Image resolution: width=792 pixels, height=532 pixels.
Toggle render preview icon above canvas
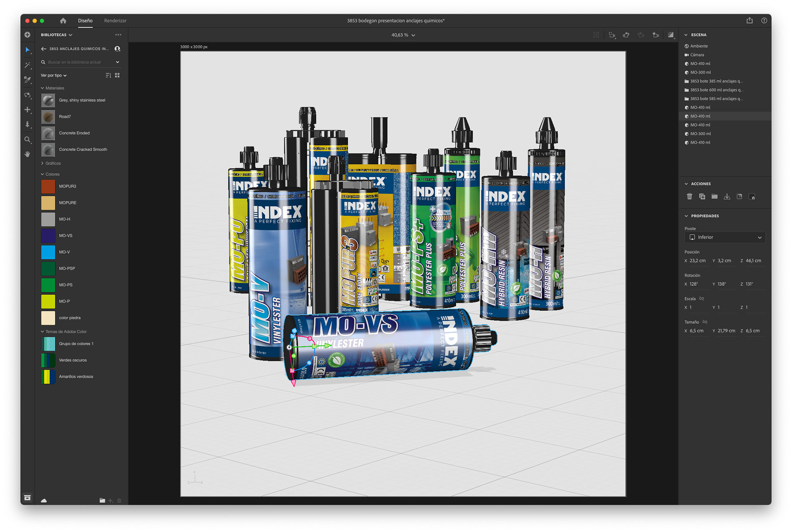coord(671,35)
